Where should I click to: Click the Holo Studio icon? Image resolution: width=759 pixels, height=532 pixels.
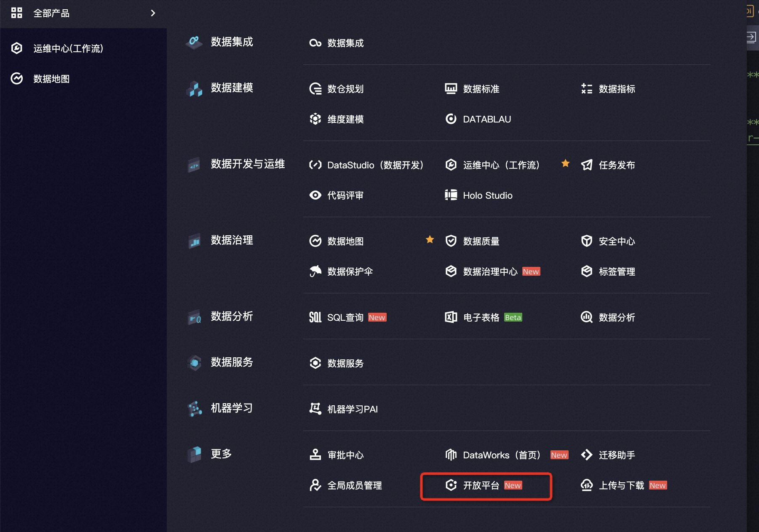[451, 195]
